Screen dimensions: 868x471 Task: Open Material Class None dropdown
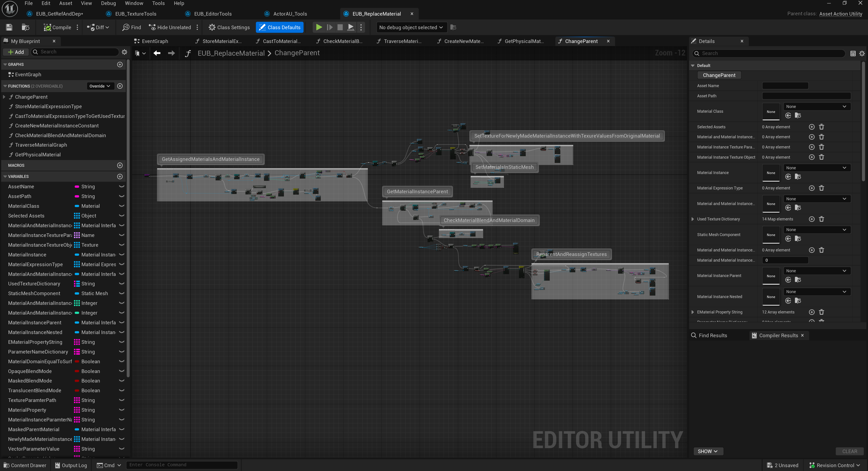(x=817, y=107)
